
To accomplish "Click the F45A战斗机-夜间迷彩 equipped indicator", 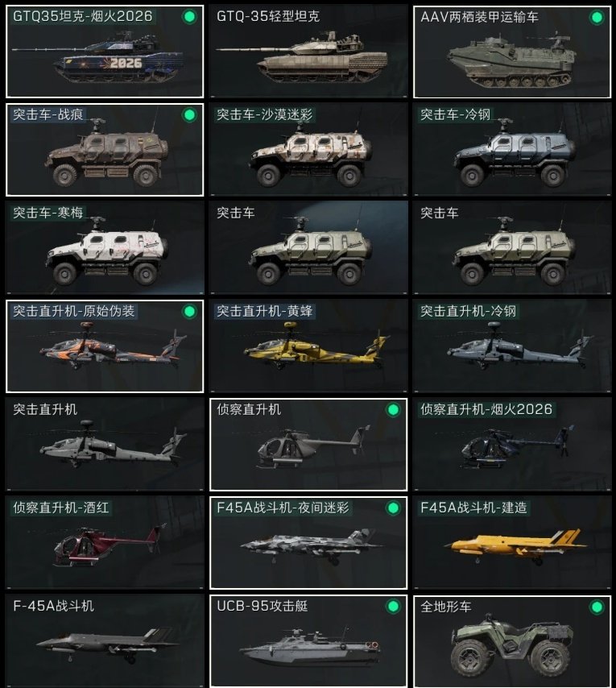I will [x=393, y=508].
